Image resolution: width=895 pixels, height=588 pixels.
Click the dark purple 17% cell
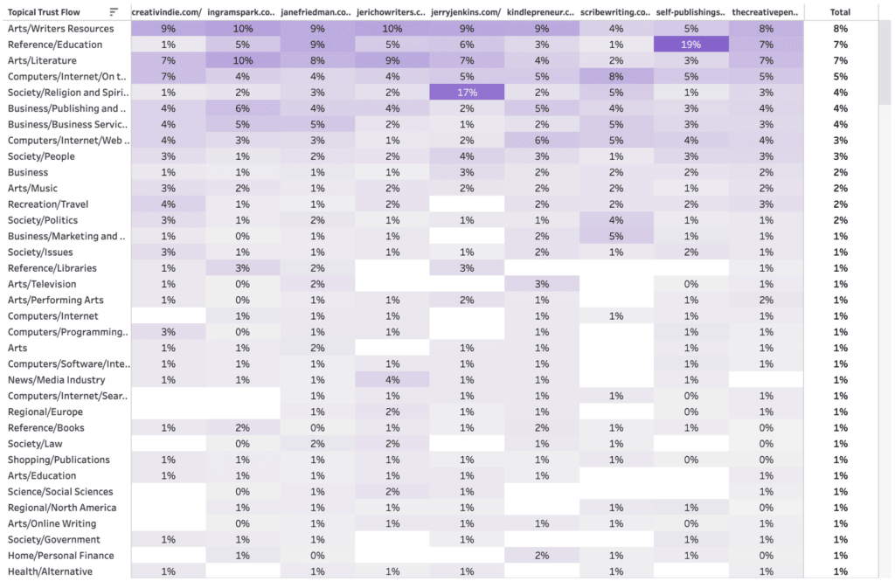tap(467, 92)
